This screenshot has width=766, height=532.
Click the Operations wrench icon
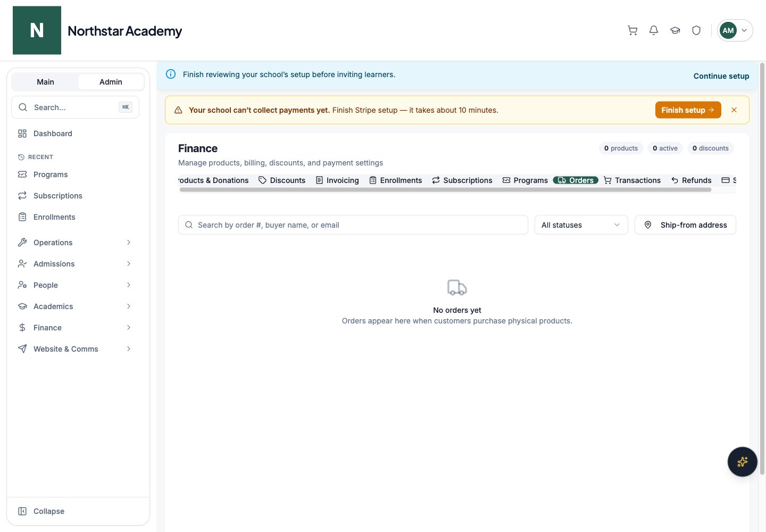pos(22,243)
